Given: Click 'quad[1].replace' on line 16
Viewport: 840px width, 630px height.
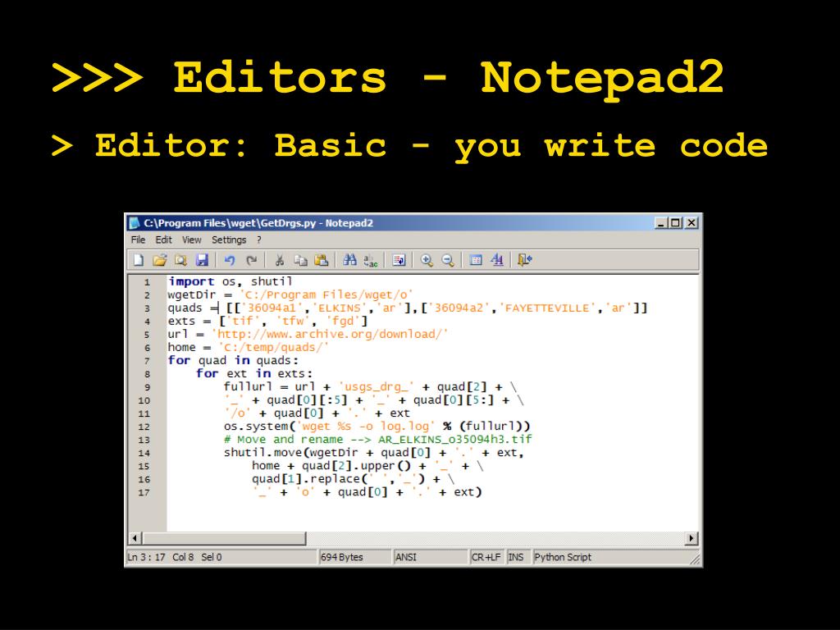Looking at the screenshot, I should coord(307,479).
